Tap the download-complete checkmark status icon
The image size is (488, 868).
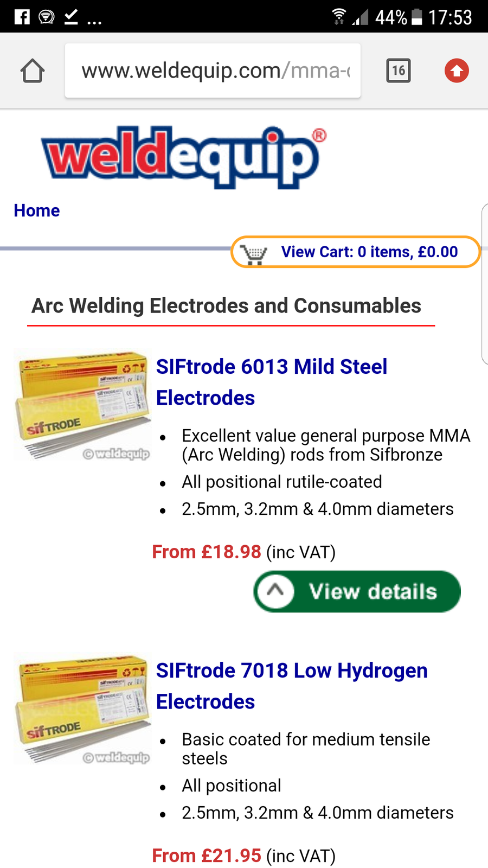pyautogui.click(x=71, y=17)
